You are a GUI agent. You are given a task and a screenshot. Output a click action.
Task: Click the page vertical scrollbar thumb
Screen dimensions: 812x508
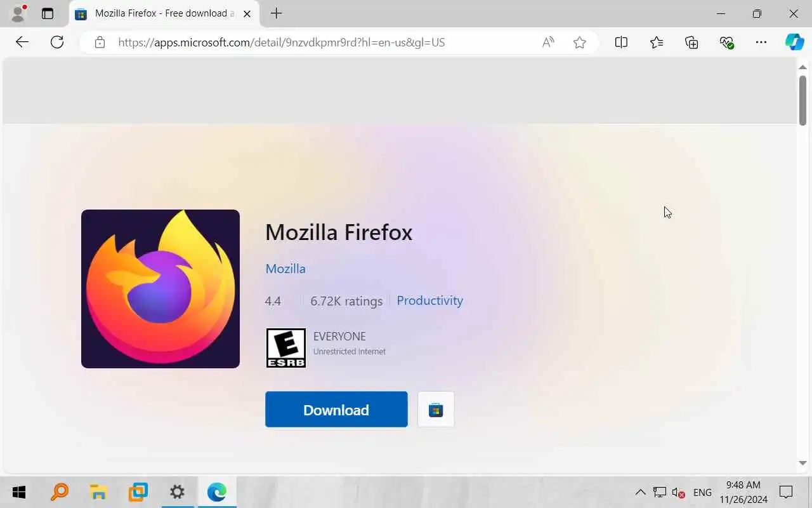pos(802,100)
